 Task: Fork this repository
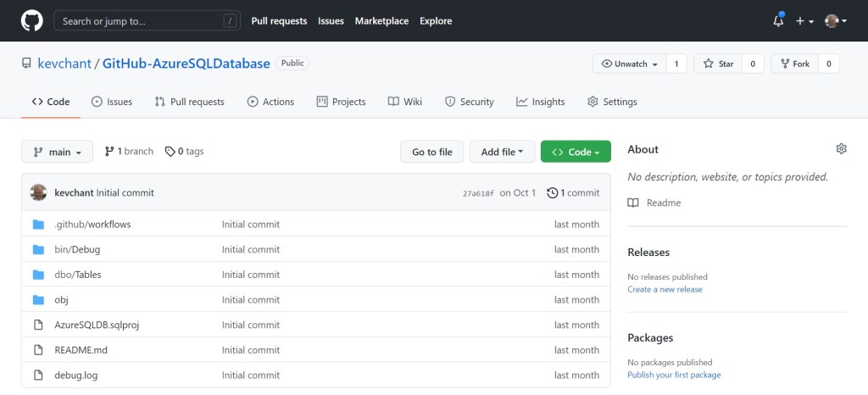tap(795, 64)
